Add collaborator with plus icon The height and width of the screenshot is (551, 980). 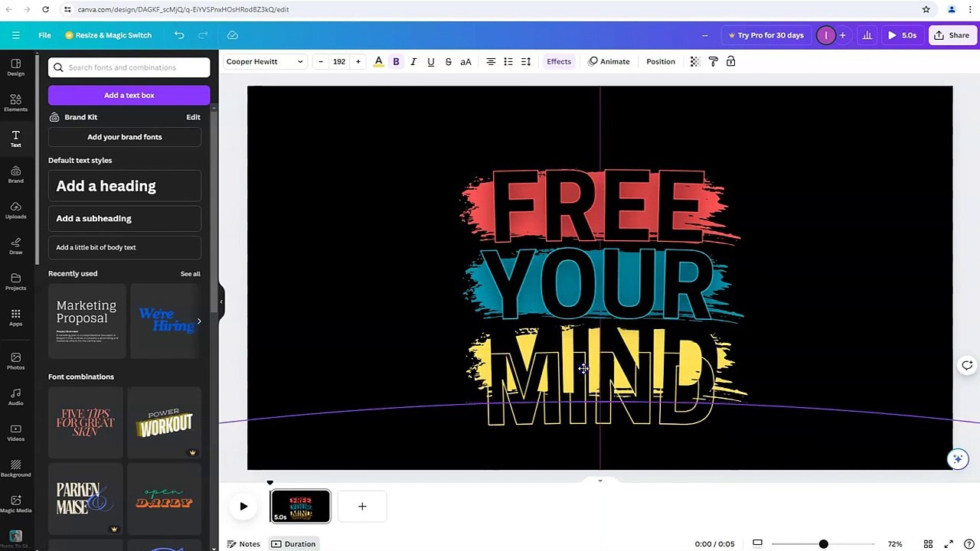point(842,35)
